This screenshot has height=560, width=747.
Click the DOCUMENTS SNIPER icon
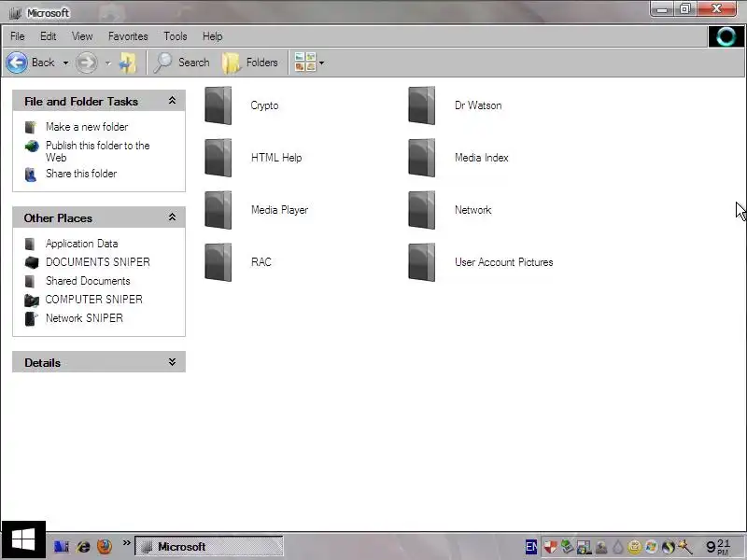pos(32,262)
